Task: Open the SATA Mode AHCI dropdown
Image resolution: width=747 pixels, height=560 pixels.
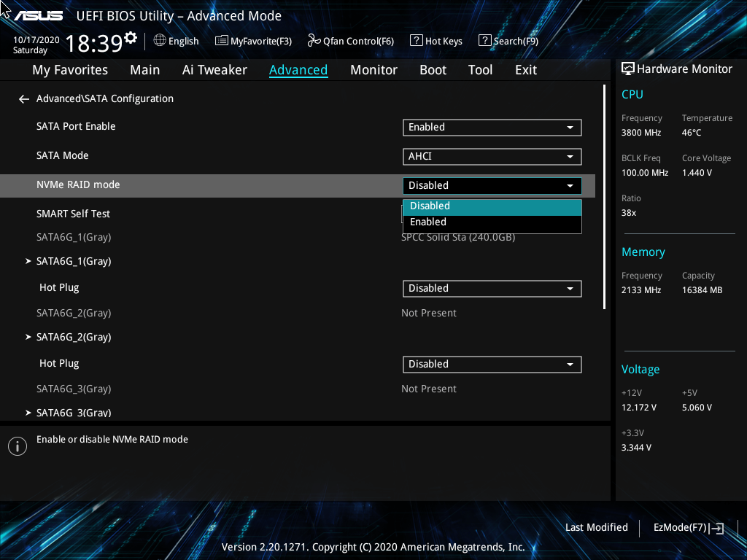Action: 492,157
